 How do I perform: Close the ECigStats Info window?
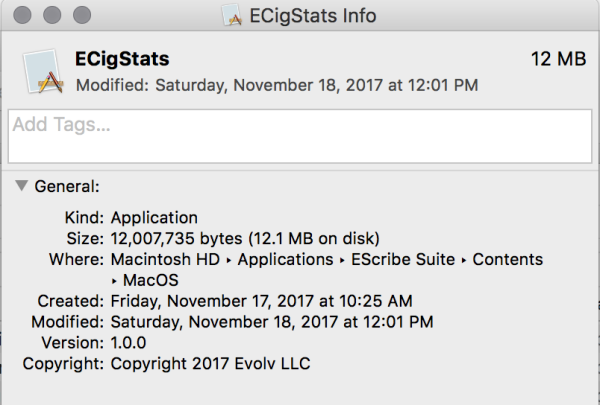(22, 16)
